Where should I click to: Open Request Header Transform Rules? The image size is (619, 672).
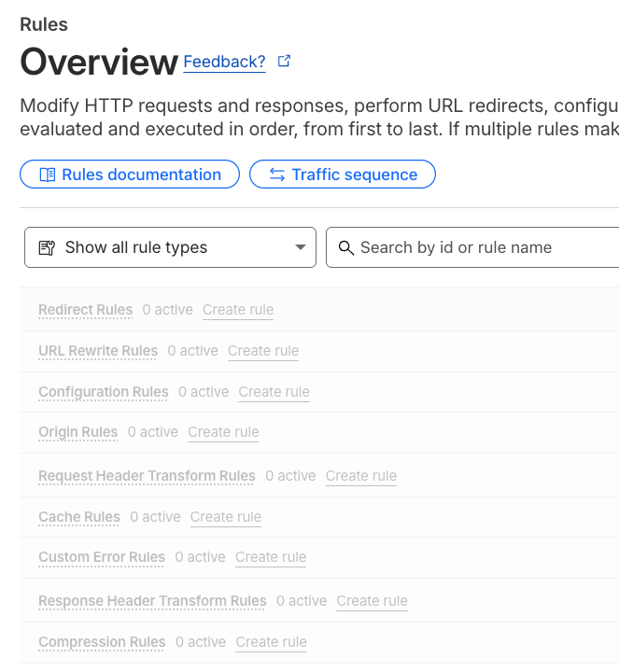pyautogui.click(x=147, y=476)
